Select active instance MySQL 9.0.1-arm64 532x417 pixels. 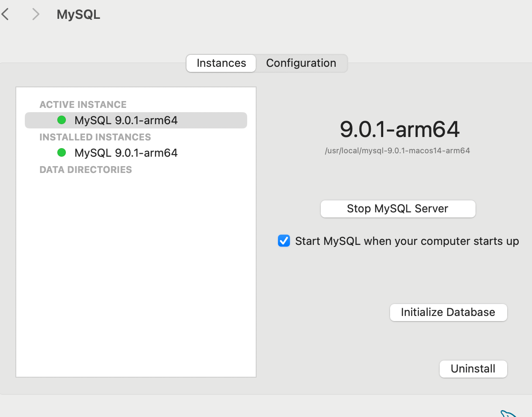click(x=136, y=120)
